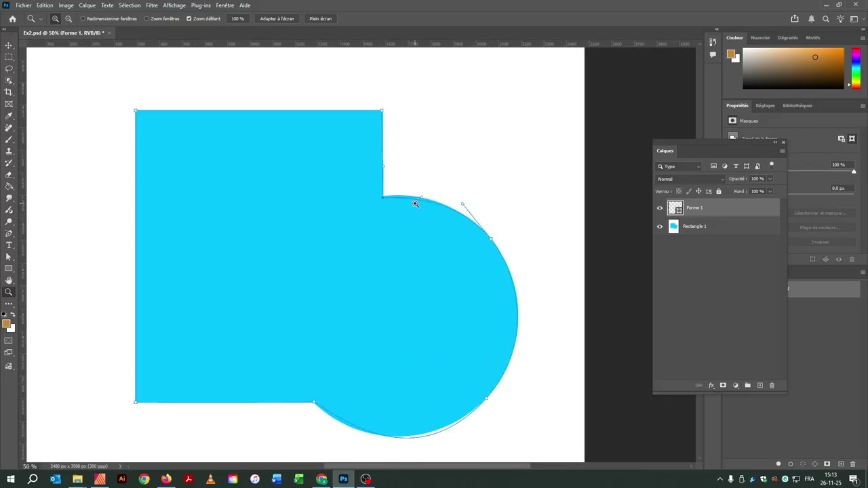Open the Opacité slider dropdown arrow

[x=770, y=179]
